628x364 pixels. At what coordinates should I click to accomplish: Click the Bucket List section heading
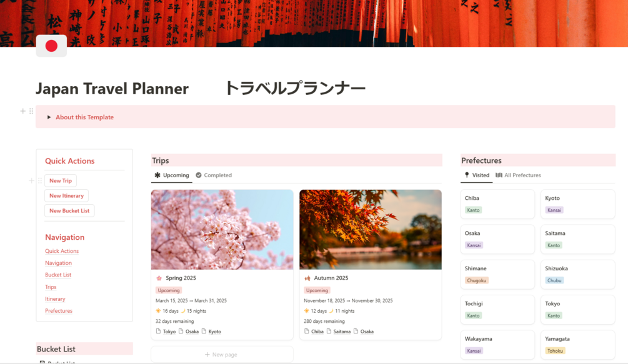[x=56, y=349]
